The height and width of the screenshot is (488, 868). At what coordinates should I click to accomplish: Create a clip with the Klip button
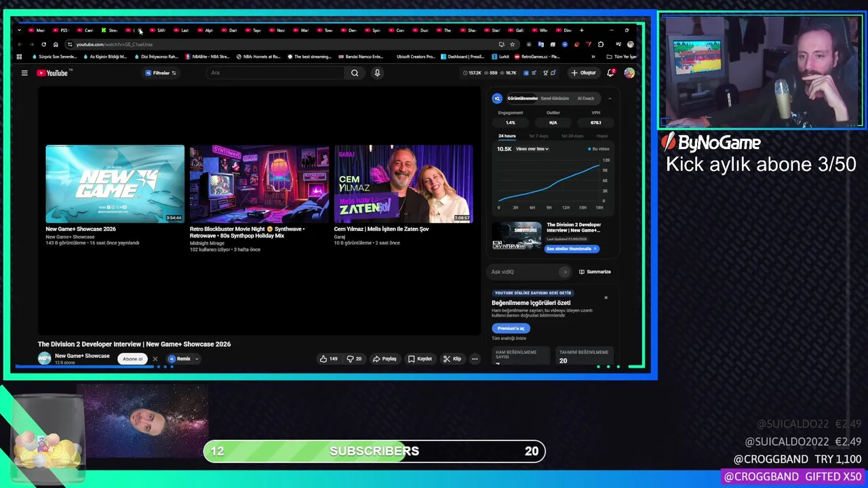click(452, 359)
